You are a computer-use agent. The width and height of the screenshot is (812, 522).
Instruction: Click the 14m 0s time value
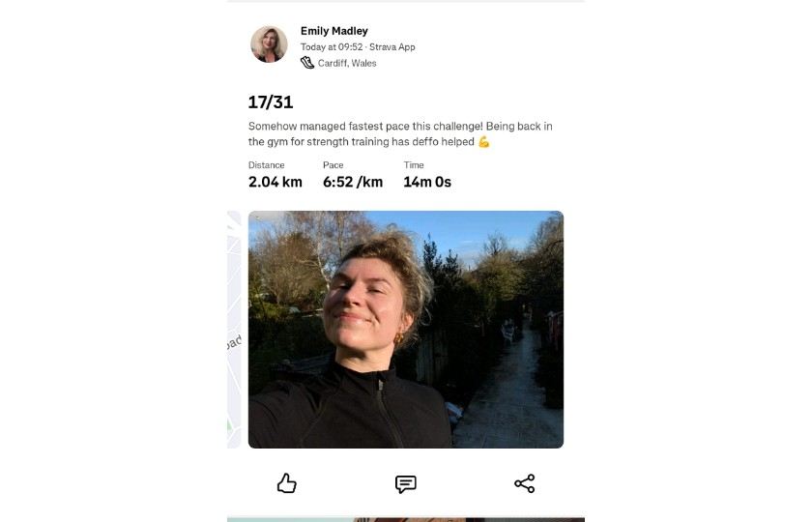coord(427,182)
